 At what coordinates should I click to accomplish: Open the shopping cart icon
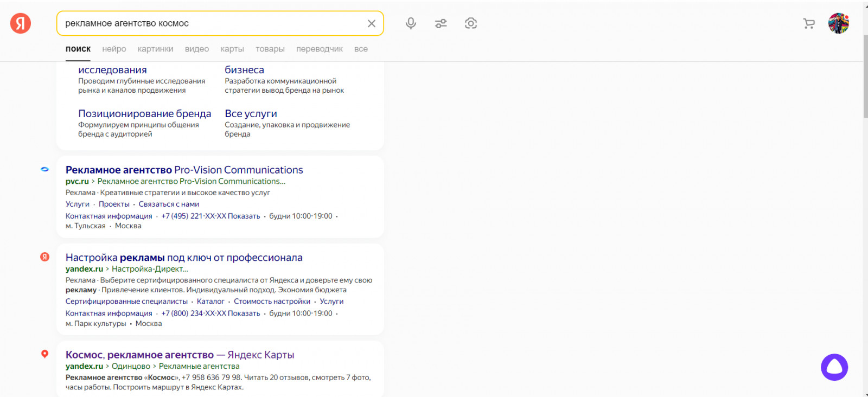tap(809, 23)
